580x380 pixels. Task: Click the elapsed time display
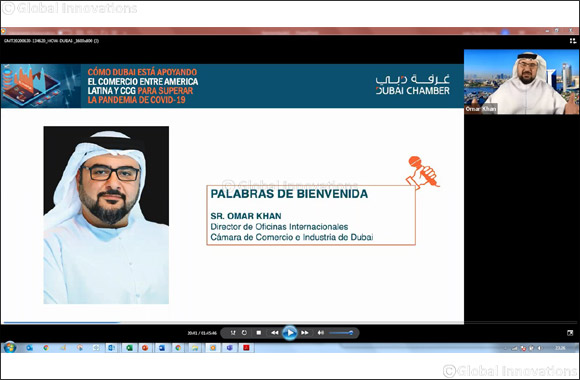point(202,333)
